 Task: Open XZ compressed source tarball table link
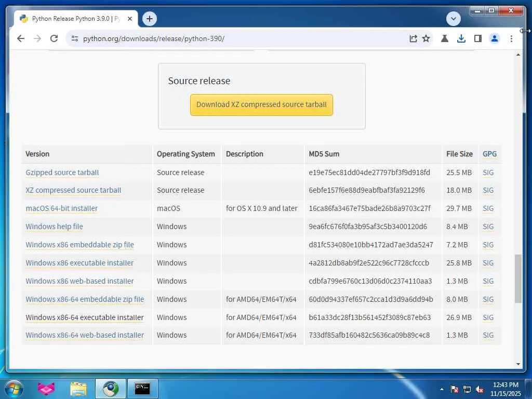click(73, 190)
